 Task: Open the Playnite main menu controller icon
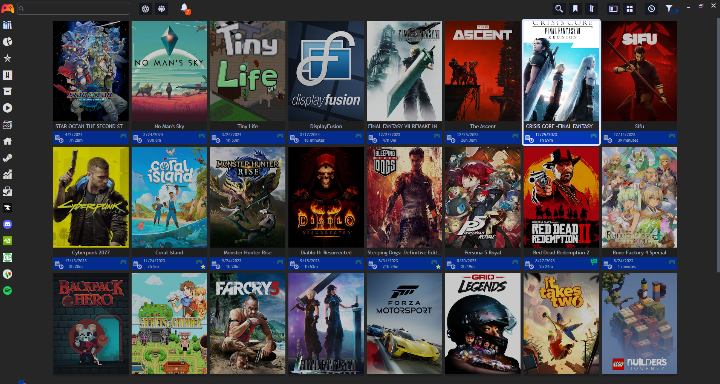coord(7,8)
